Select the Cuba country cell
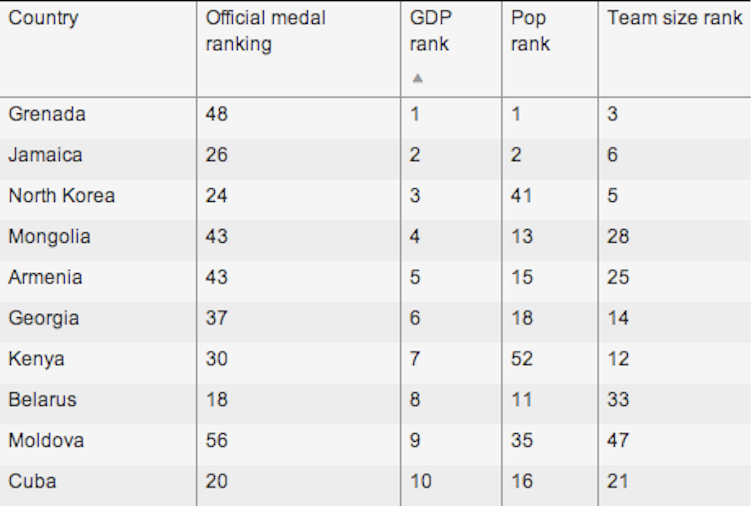Image resolution: width=754 pixels, height=506 pixels. tap(32, 481)
